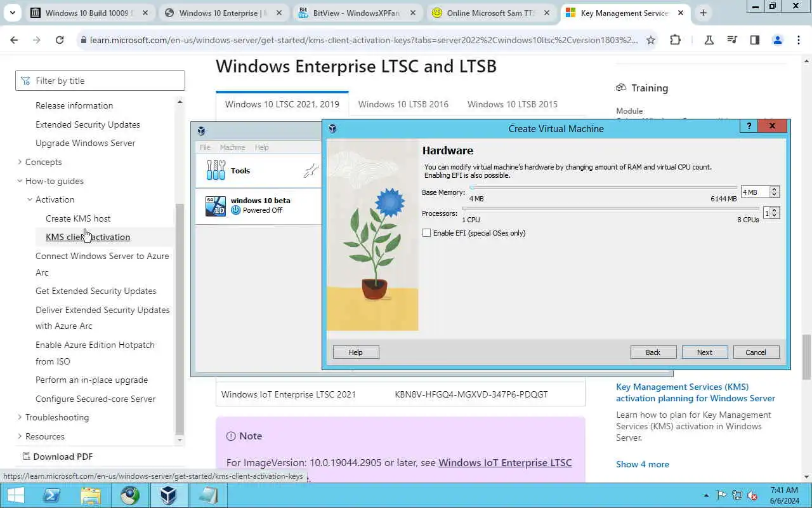The height and width of the screenshot is (508, 812).
Task: Open the Windows Start button
Action: (x=15, y=496)
